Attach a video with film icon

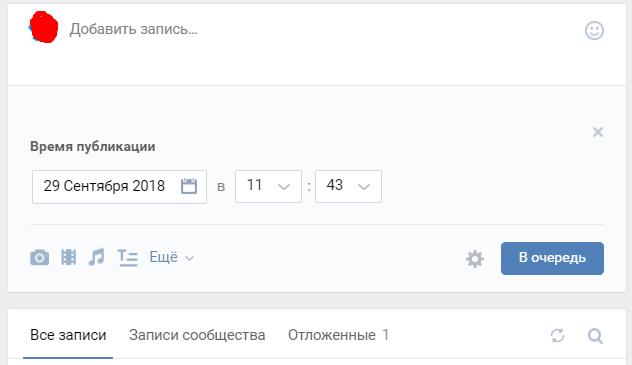pyautogui.click(x=68, y=257)
